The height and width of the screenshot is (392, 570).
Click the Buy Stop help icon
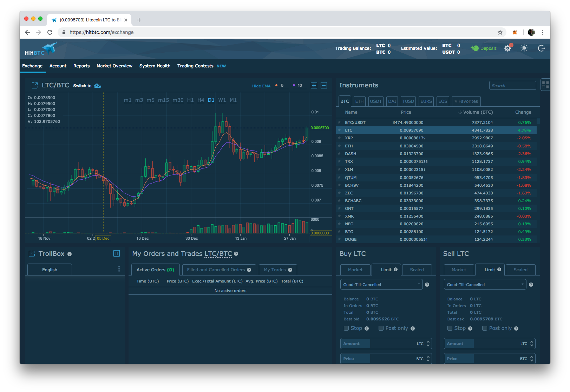[x=367, y=328]
